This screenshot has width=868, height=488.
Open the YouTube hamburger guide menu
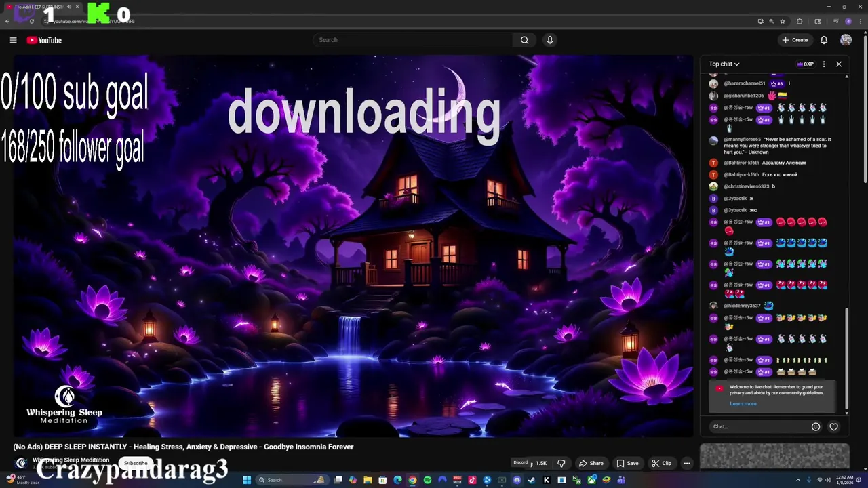[x=13, y=40]
